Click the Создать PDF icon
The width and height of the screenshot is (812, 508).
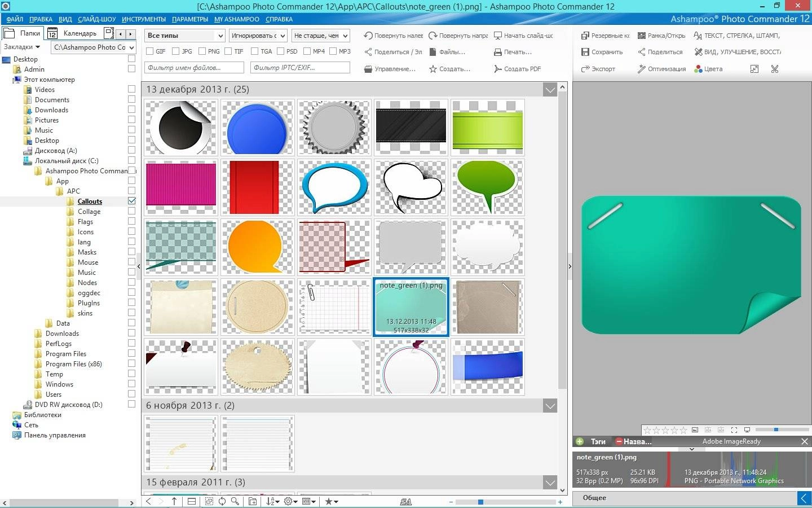[498, 69]
